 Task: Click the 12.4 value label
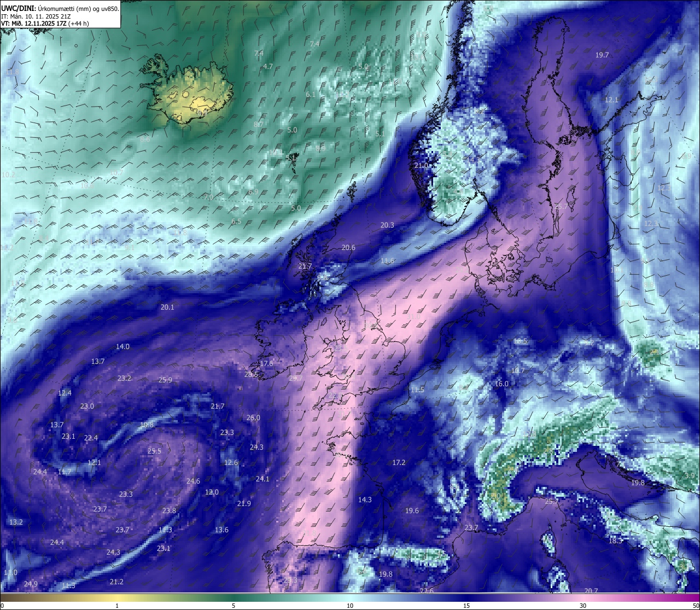65,393
